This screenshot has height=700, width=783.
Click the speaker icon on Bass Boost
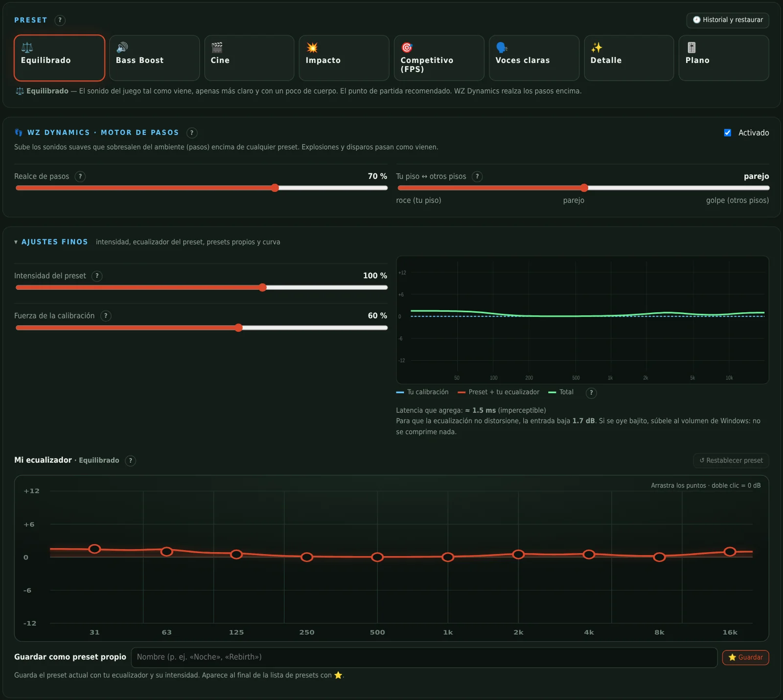point(122,47)
